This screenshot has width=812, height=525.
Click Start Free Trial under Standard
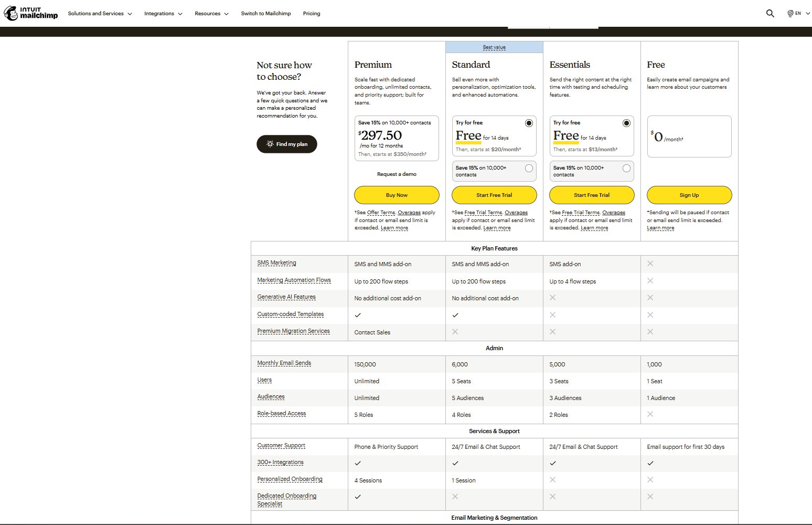pyautogui.click(x=494, y=195)
